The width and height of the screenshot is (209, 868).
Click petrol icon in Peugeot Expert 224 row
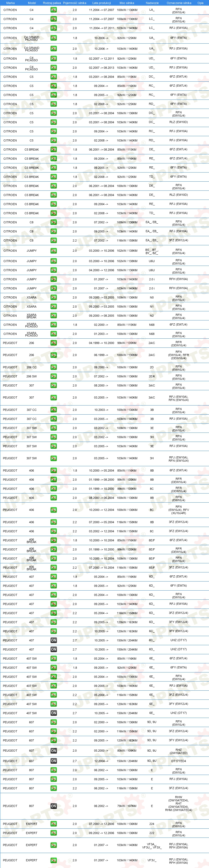53,824
